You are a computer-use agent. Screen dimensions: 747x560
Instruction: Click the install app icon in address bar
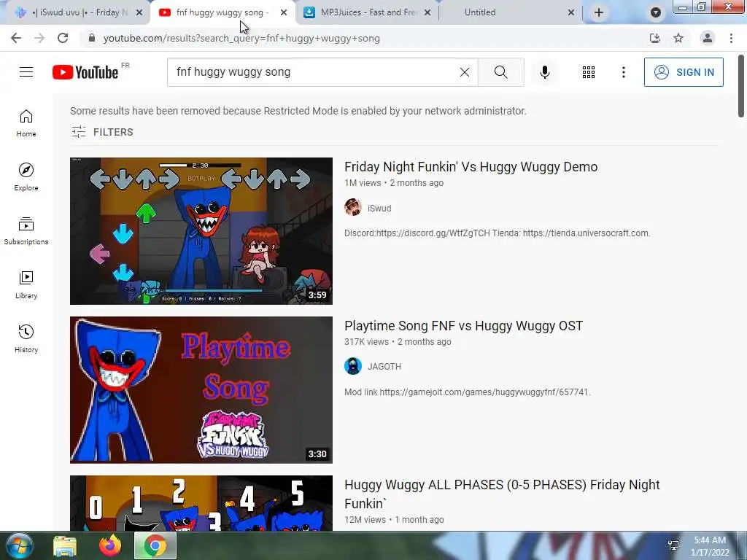point(655,38)
